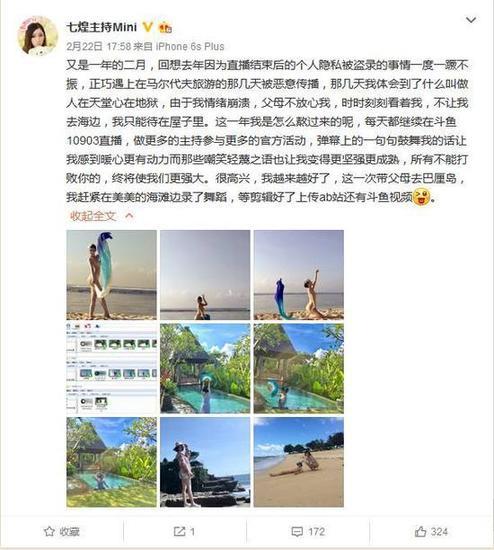
Task: Click the yellow V verification badge
Action: 148,27
